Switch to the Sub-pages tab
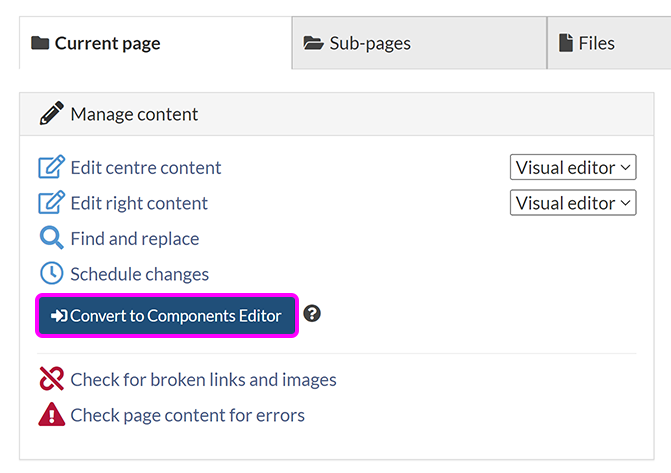The image size is (671, 473). click(370, 43)
